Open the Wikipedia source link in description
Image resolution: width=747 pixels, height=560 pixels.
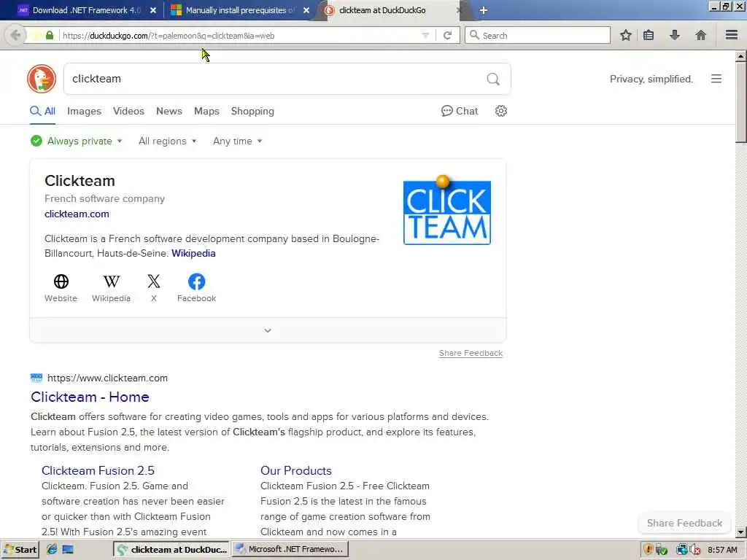(x=193, y=253)
